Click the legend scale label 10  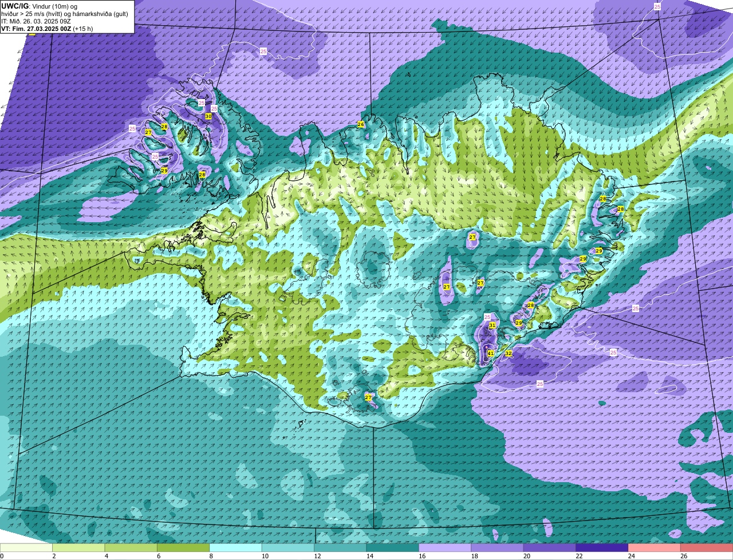pos(265,556)
